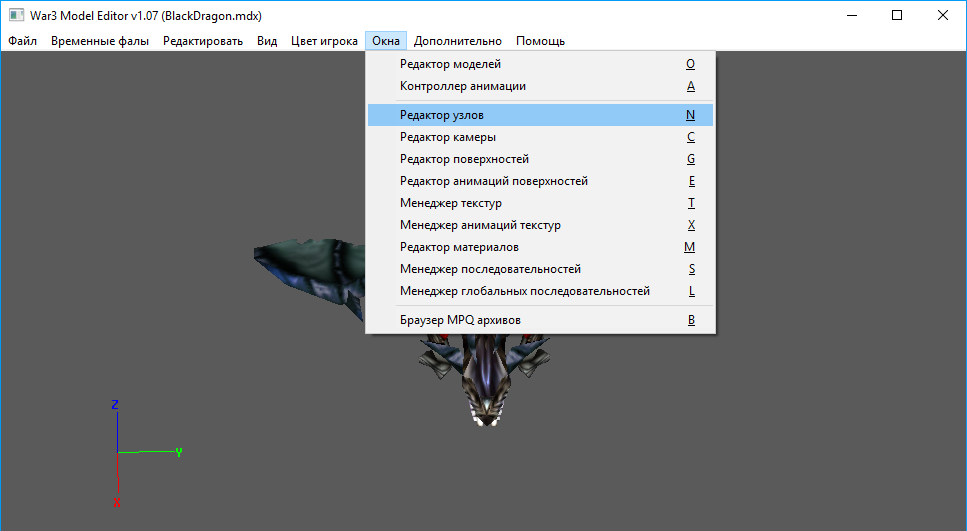967x531 pixels.
Task: Close the open Окна menu
Action: coord(386,41)
